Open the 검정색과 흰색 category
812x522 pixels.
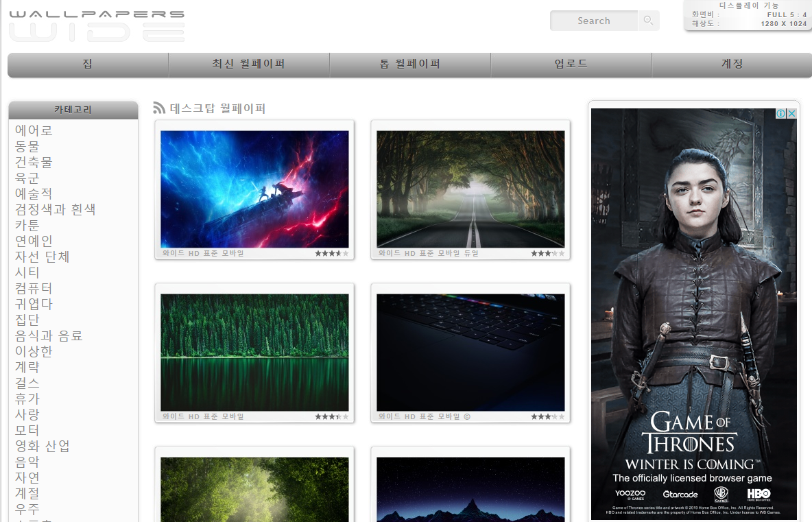click(56, 209)
